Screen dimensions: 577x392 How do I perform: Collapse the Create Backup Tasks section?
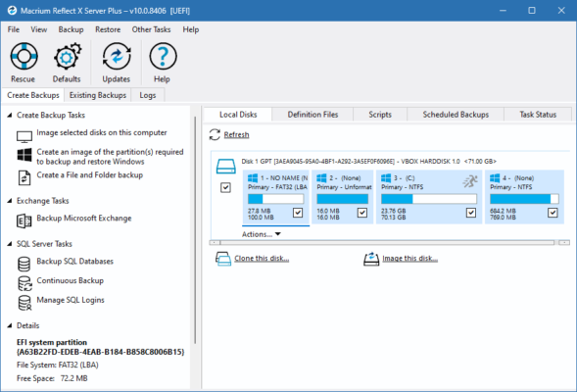[10, 116]
